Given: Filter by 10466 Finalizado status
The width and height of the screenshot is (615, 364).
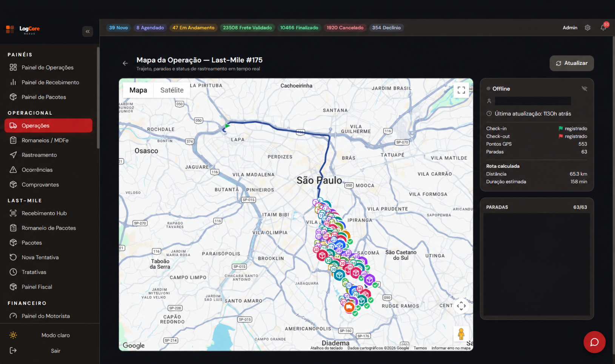Looking at the screenshot, I should (299, 28).
